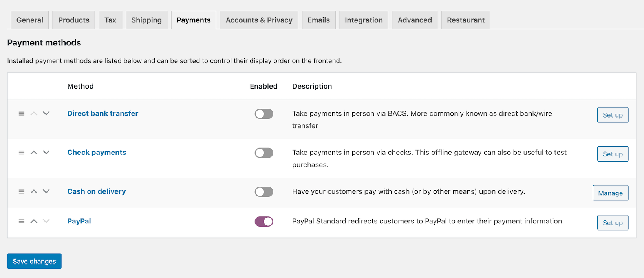Click the reorder handle next to PayPal
Viewport: 644px width, 278px height.
(22, 221)
